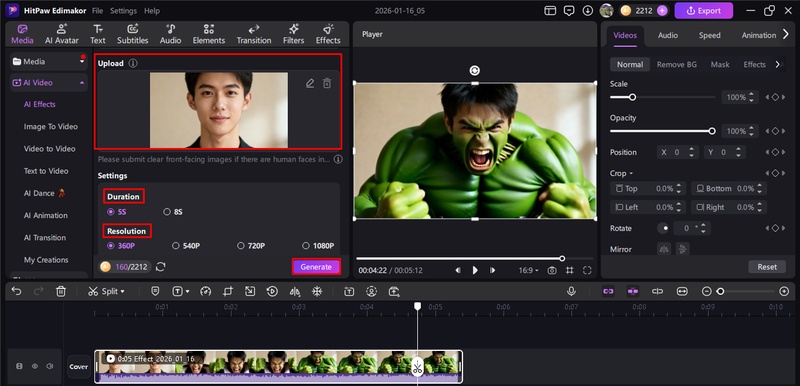Choose 1080P resolution
The image size is (800, 386).
tap(318, 246)
